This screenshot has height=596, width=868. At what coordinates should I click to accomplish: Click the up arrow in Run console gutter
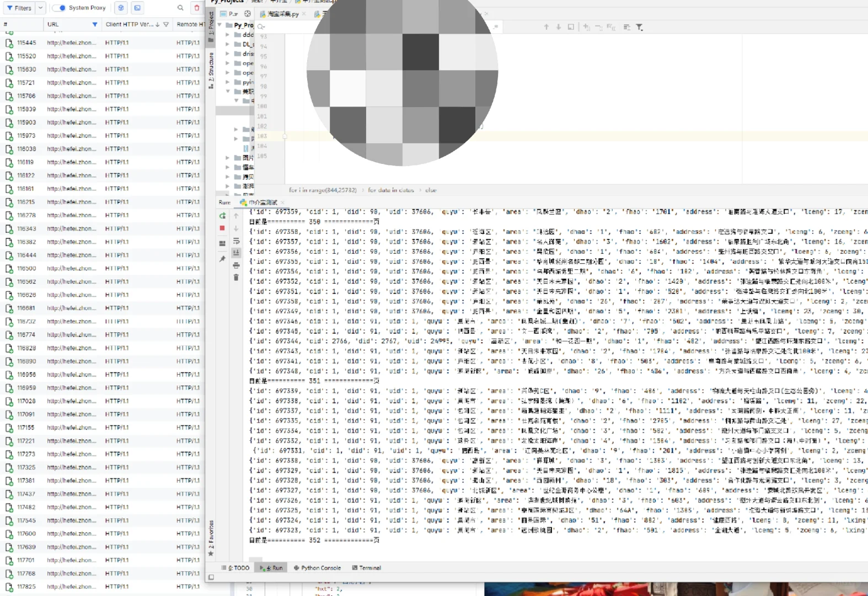(236, 216)
